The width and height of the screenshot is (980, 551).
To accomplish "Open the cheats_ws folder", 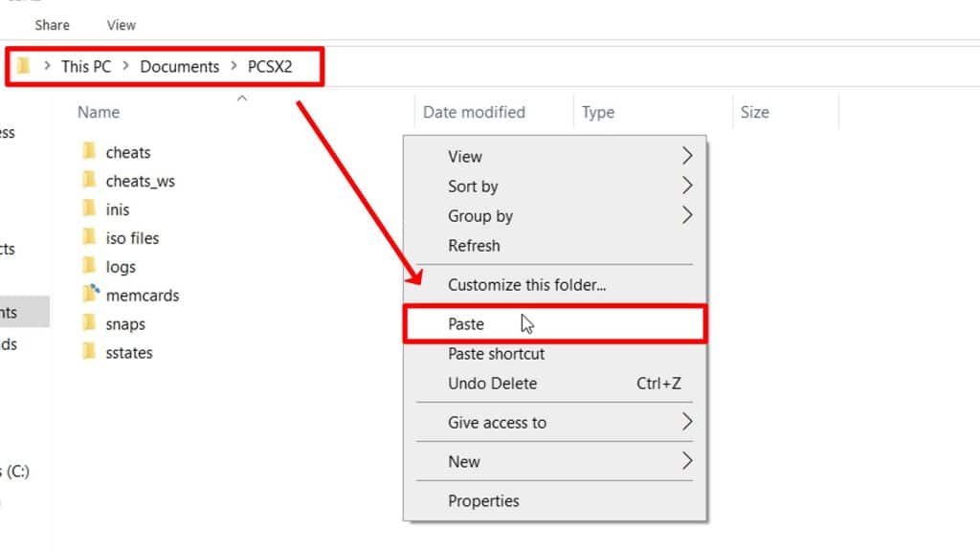I will pyautogui.click(x=140, y=180).
